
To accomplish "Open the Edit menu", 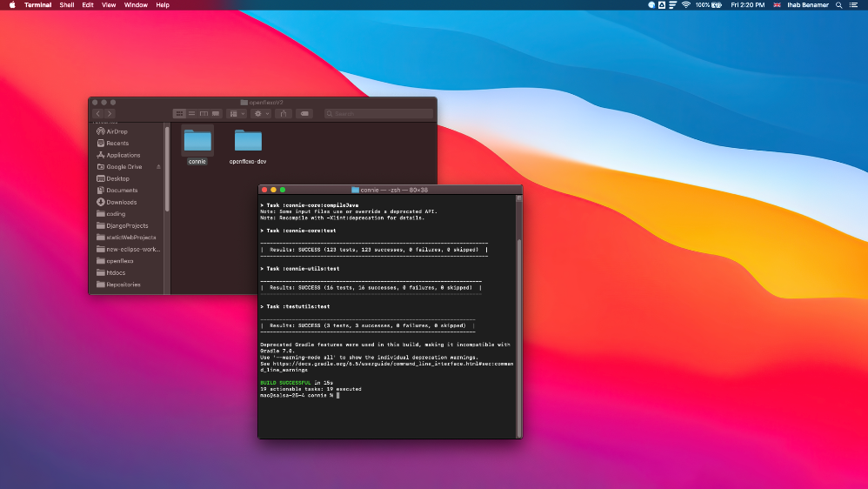I will pos(88,5).
